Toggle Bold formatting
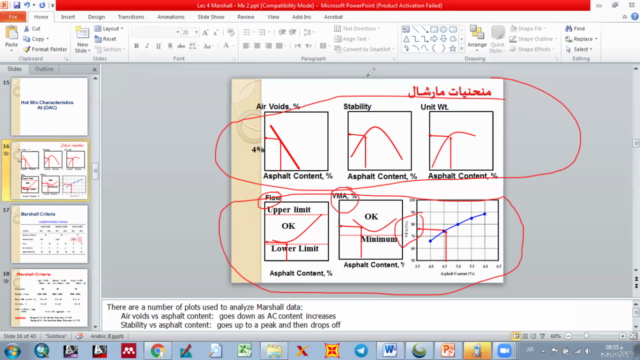This screenshot has width=640, height=360. [x=137, y=46]
